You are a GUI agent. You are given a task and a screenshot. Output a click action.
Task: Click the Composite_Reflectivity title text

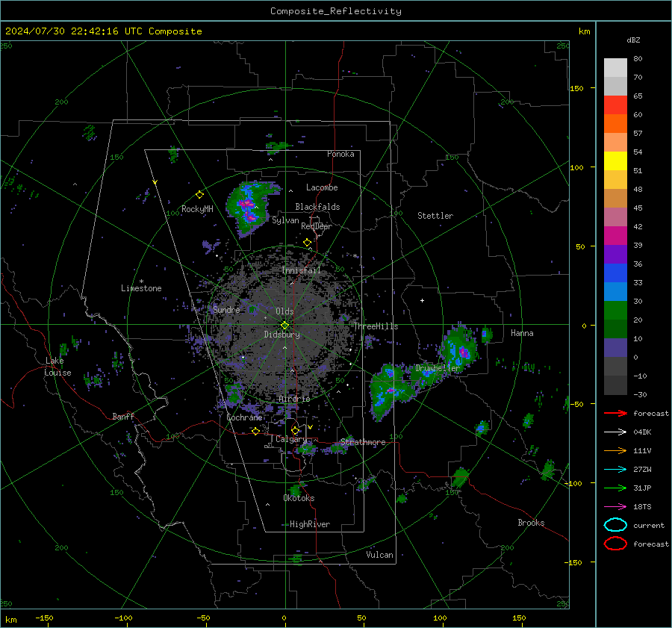(336, 11)
